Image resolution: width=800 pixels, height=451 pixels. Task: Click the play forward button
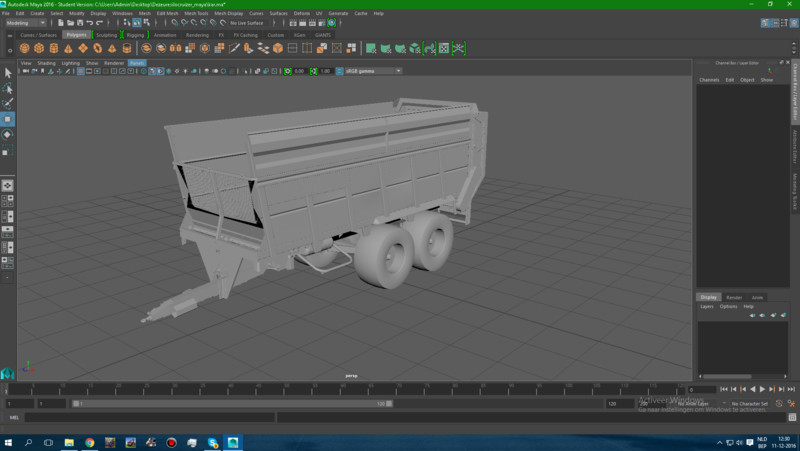762,389
